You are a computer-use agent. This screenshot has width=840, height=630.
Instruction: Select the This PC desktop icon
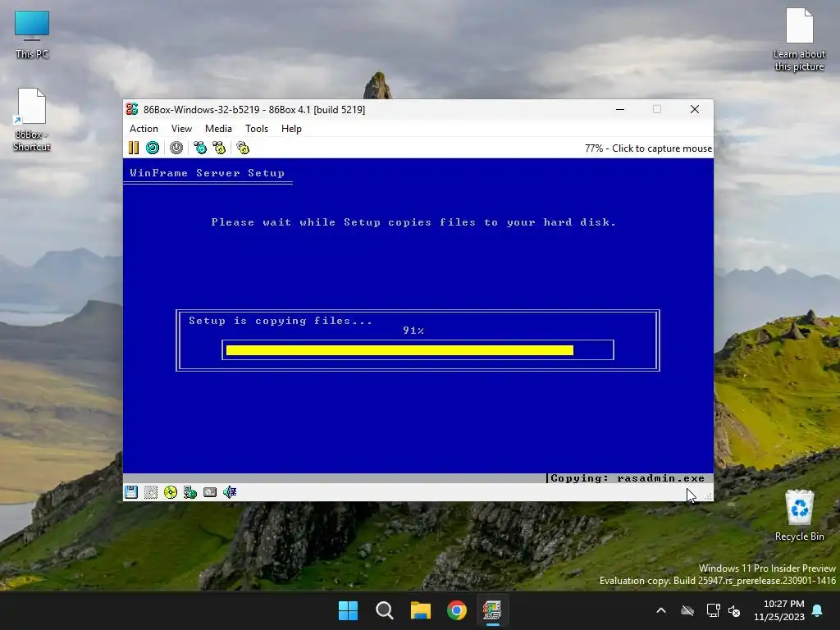(32, 34)
